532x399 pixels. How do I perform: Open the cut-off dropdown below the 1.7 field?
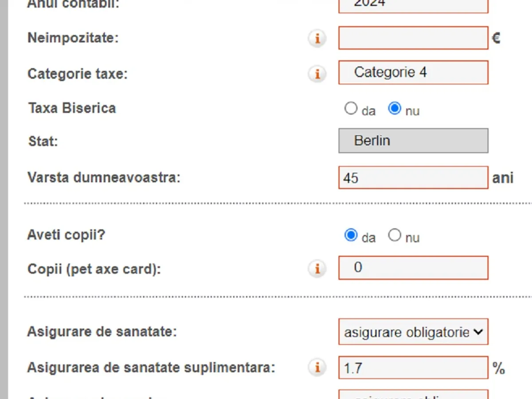pos(413,395)
